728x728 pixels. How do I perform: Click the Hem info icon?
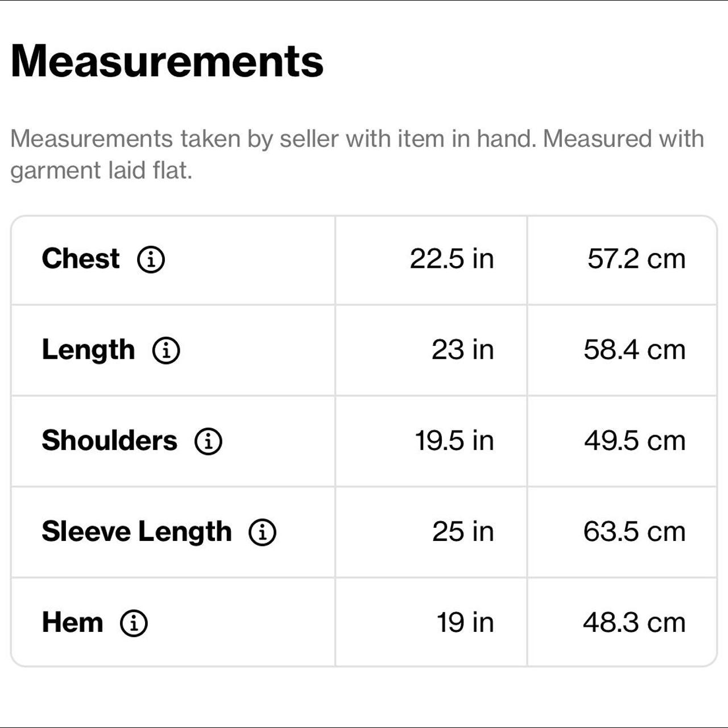134,623
